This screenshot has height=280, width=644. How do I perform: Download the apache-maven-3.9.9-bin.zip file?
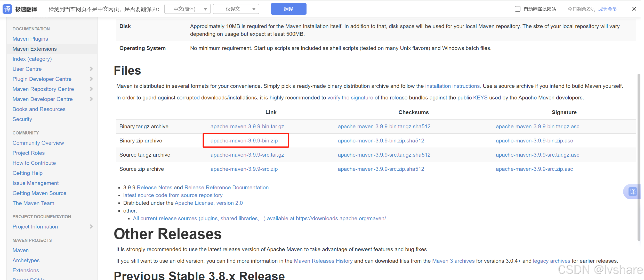click(244, 141)
